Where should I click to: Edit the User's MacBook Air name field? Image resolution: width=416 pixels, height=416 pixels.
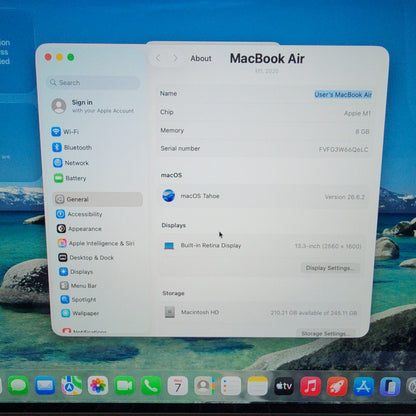point(343,95)
